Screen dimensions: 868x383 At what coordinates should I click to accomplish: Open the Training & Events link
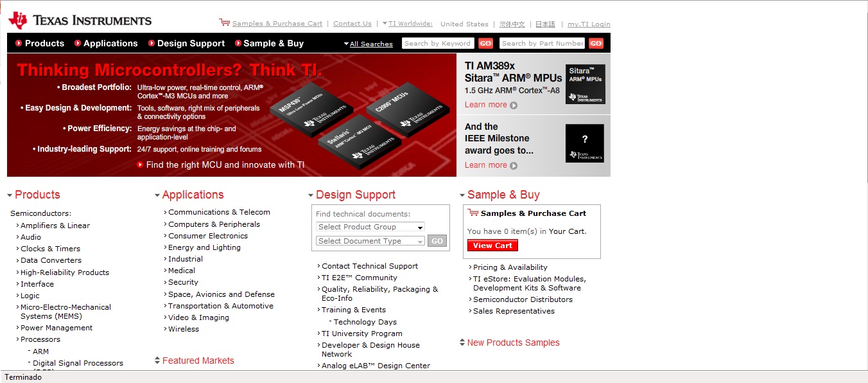point(354,310)
